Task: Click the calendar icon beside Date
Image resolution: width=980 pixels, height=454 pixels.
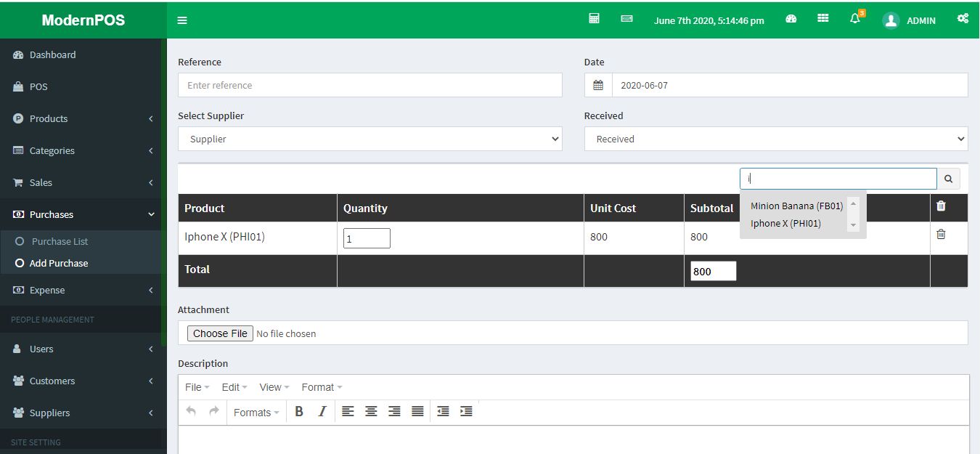Action: (598, 85)
